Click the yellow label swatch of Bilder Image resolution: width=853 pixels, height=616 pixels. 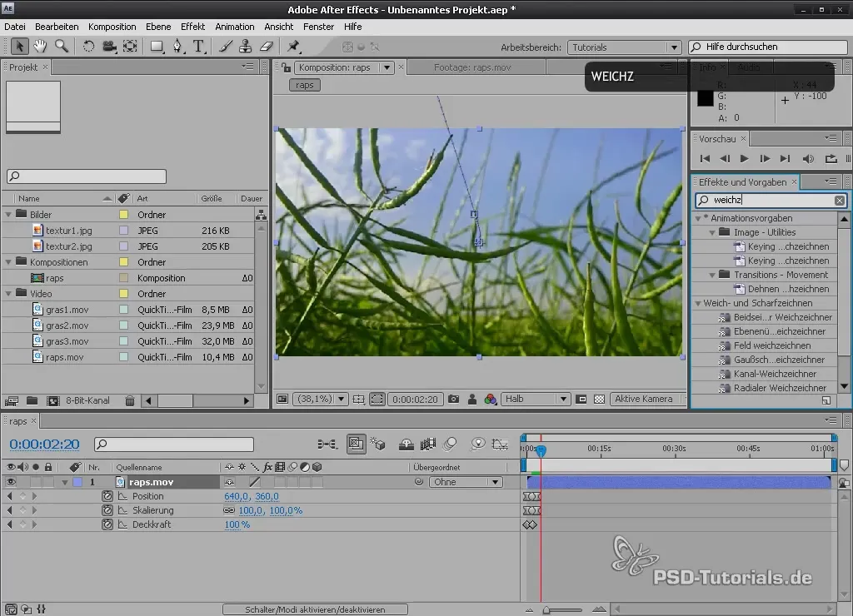click(x=123, y=215)
